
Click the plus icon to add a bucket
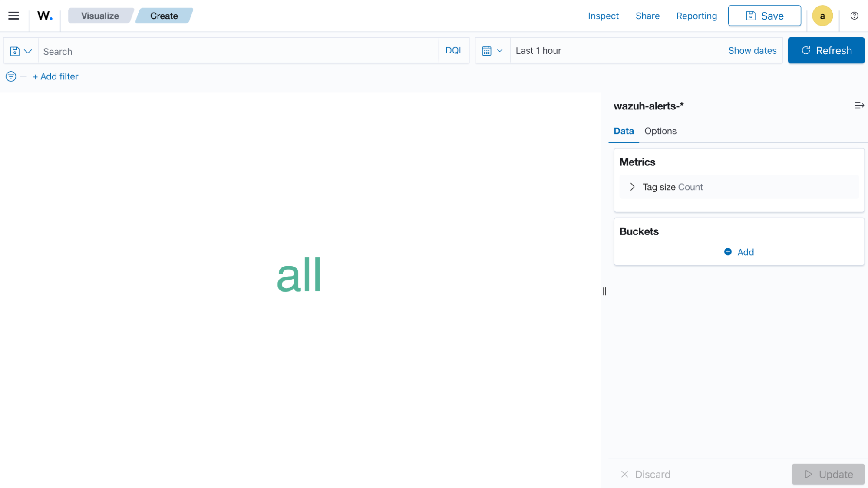pyautogui.click(x=728, y=252)
